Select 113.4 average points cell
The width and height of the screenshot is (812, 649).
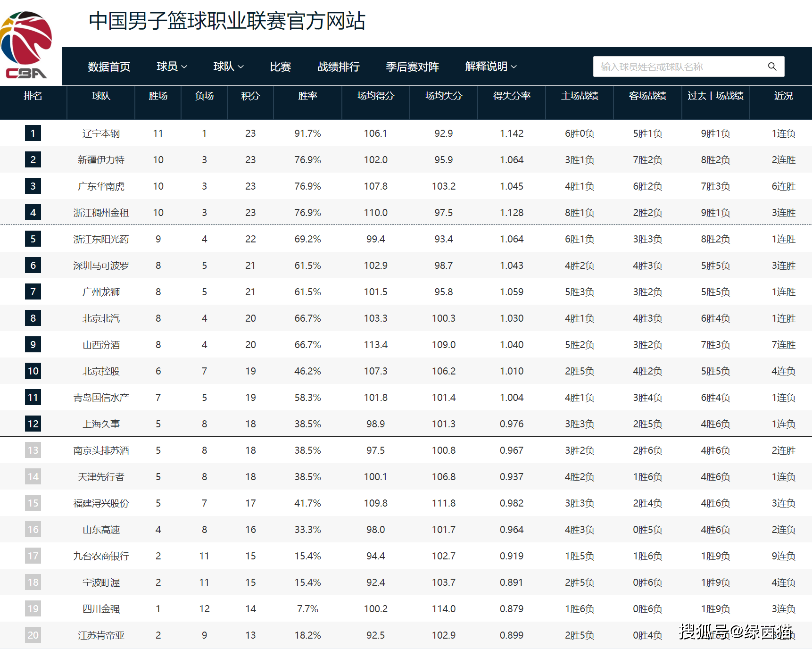point(375,345)
